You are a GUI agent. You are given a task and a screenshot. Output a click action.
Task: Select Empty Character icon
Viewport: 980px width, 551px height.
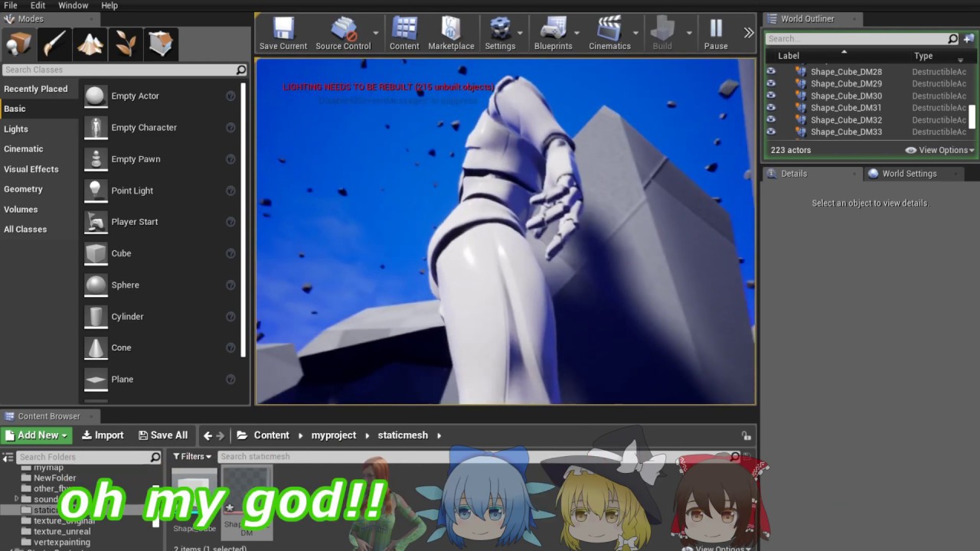point(96,127)
